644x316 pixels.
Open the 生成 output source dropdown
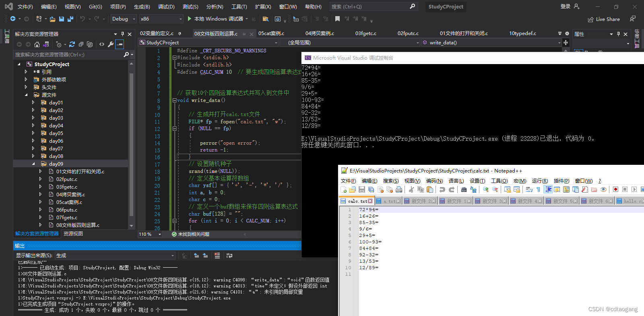point(116,256)
